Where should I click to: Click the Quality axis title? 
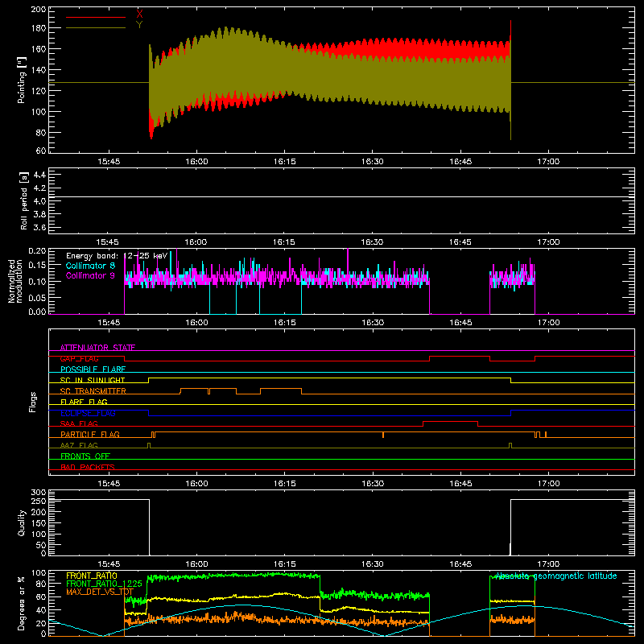coord(22,522)
